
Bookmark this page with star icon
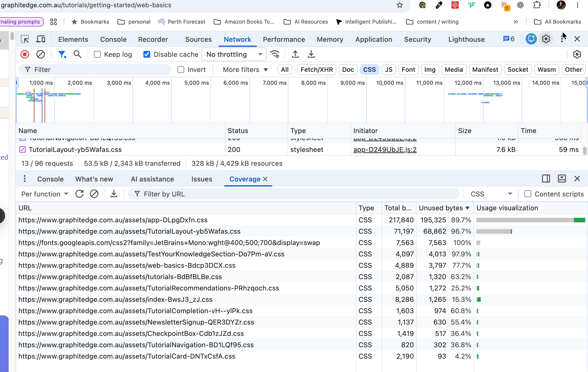pos(399,5)
